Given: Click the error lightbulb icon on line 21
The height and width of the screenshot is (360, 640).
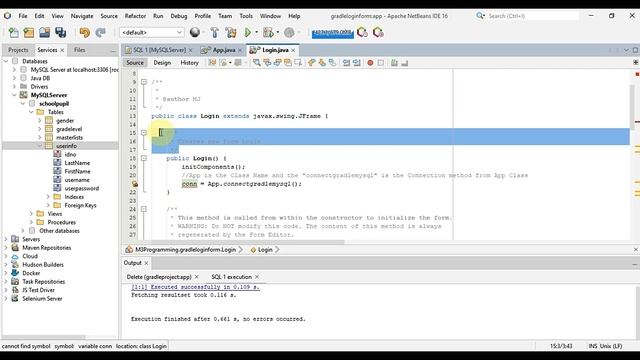Looking at the screenshot, I should 135,184.
